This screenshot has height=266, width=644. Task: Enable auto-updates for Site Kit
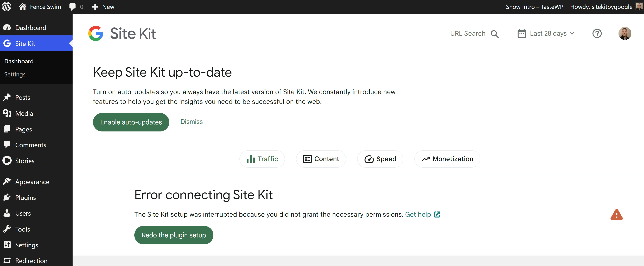(x=131, y=122)
